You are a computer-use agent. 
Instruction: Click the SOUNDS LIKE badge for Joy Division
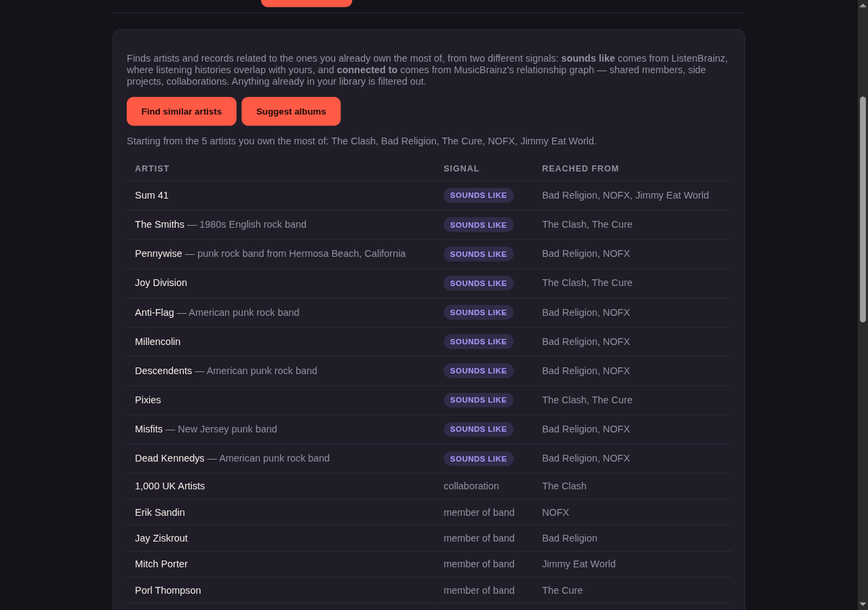(479, 283)
